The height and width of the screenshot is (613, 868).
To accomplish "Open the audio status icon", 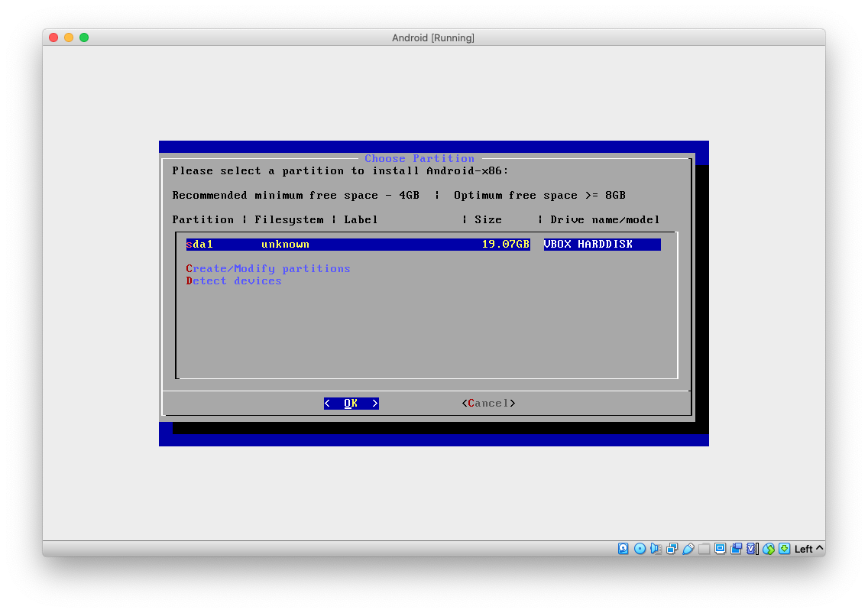I will [x=656, y=549].
